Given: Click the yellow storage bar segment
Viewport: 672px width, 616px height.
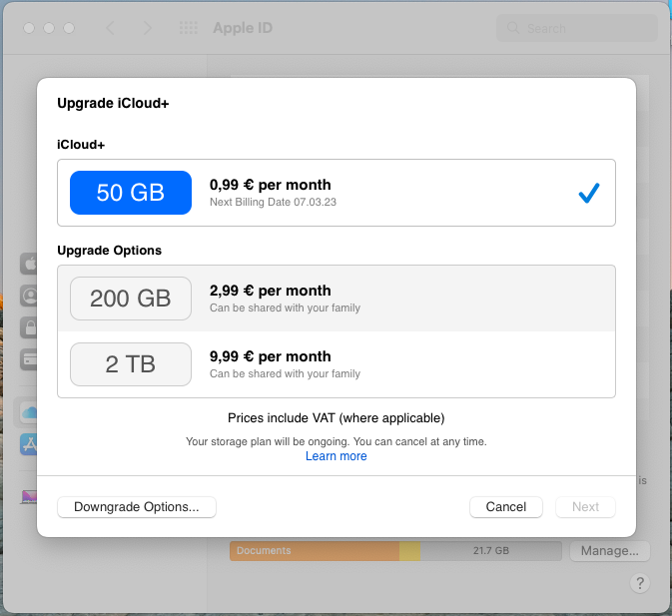Looking at the screenshot, I should pos(409,551).
